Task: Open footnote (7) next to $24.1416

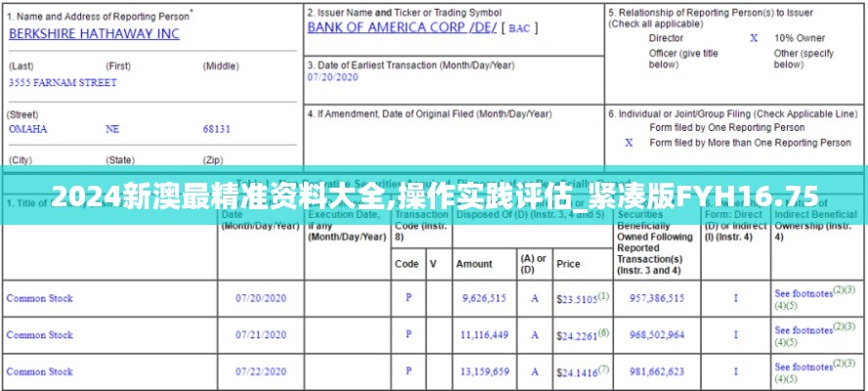Action: point(603,369)
